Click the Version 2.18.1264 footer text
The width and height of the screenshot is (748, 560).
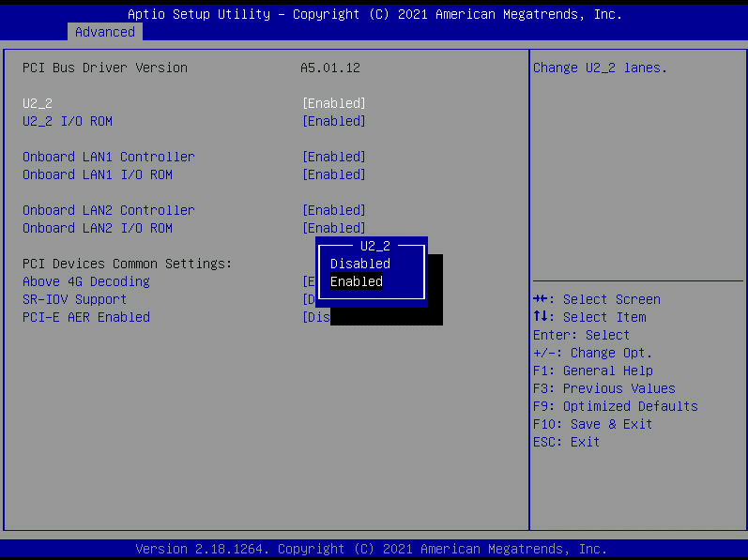pyautogui.click(x=371, y=549)
